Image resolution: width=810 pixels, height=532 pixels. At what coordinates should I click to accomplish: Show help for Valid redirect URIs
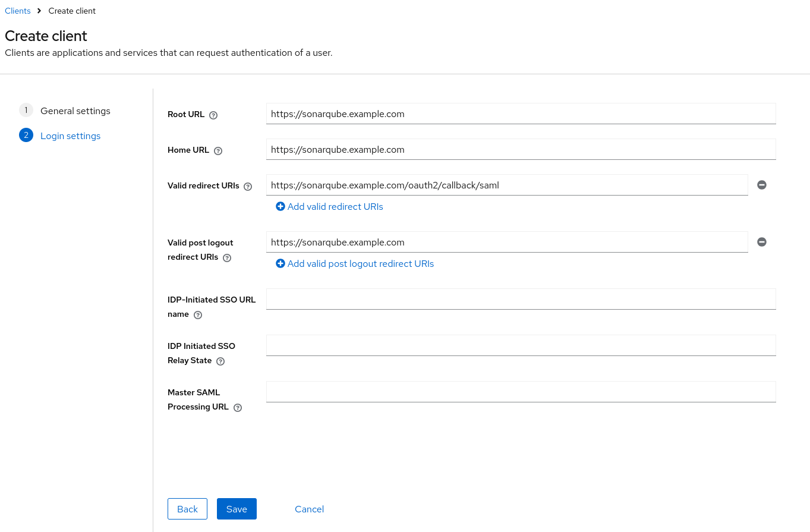(x=248, y=186)
